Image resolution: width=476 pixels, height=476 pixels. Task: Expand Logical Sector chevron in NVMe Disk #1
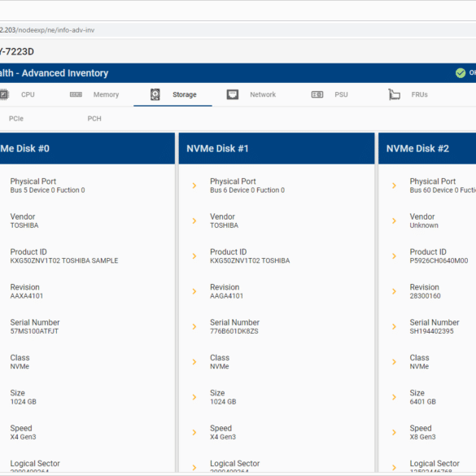pyautogui.click(x=194, y=468)
